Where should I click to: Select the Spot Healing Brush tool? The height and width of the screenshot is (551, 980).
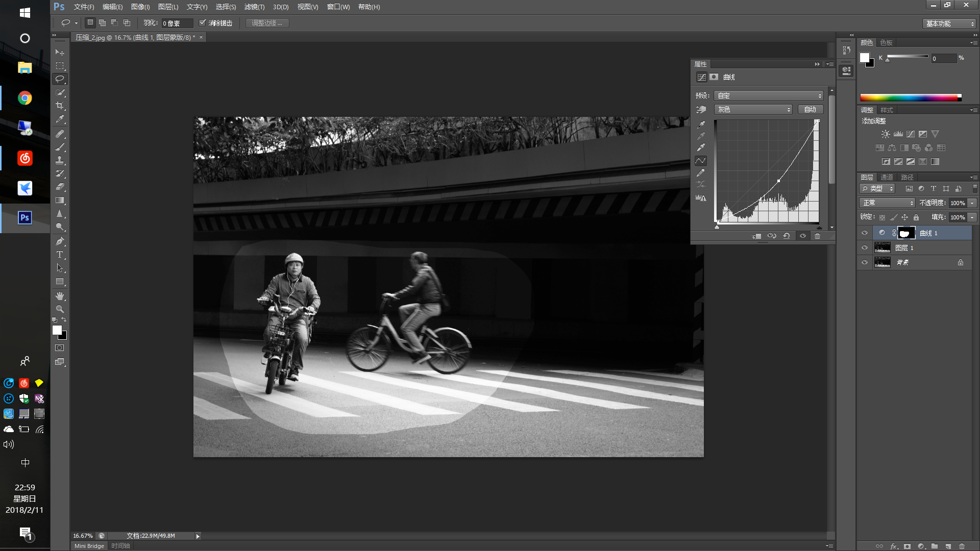[60, 134]
